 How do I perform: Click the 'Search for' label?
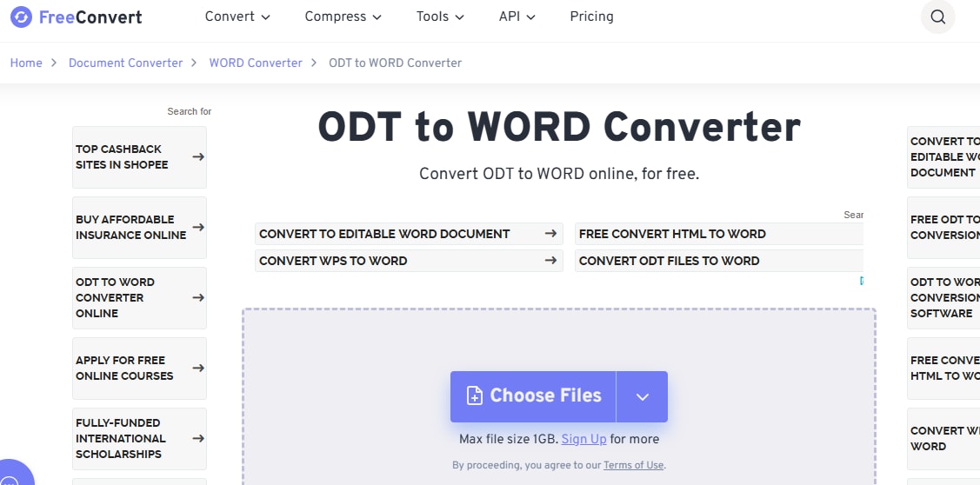pyautogui.click(x=190, y=111)
